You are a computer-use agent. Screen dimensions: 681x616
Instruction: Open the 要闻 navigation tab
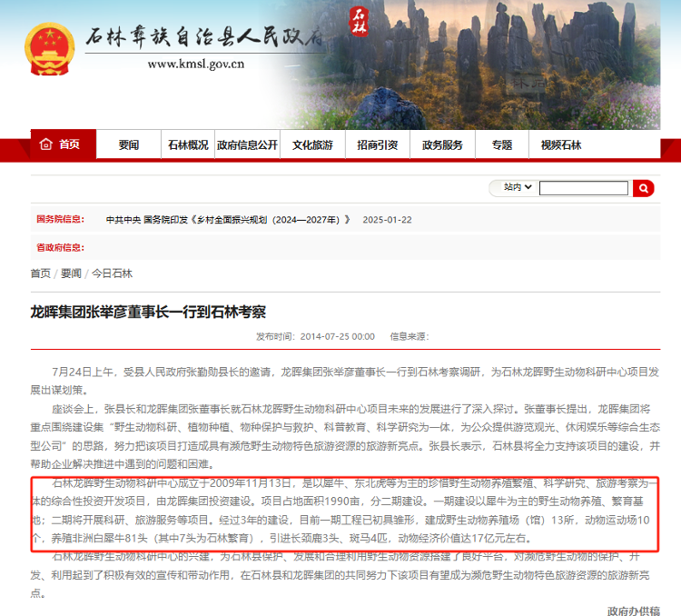click(x=129, y=145)
